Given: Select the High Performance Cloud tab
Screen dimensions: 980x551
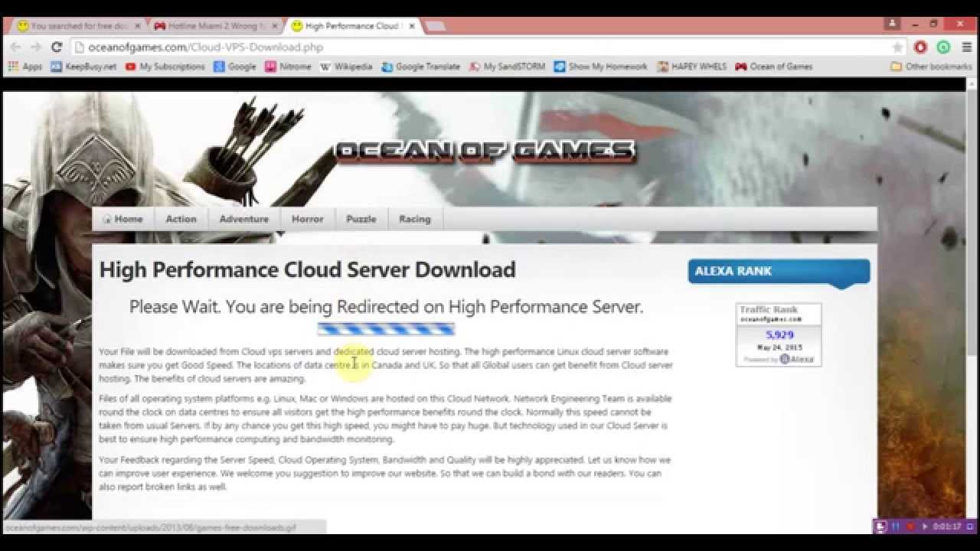Looking at the screenshot, I should (x=351, y=26).
